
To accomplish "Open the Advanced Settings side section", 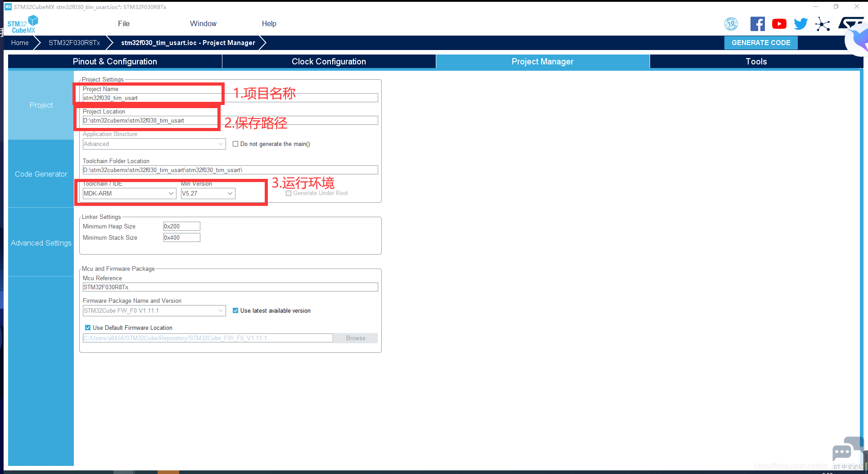I will coord(41,243).
